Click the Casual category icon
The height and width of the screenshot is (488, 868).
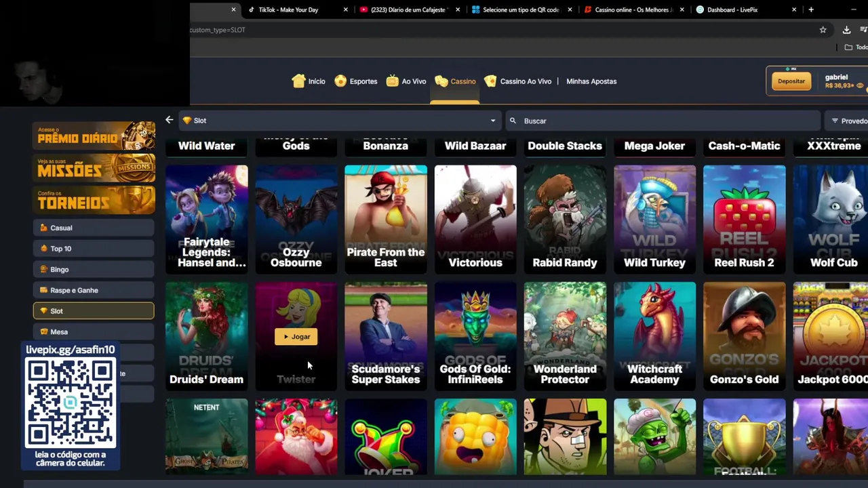click(44, 228)
